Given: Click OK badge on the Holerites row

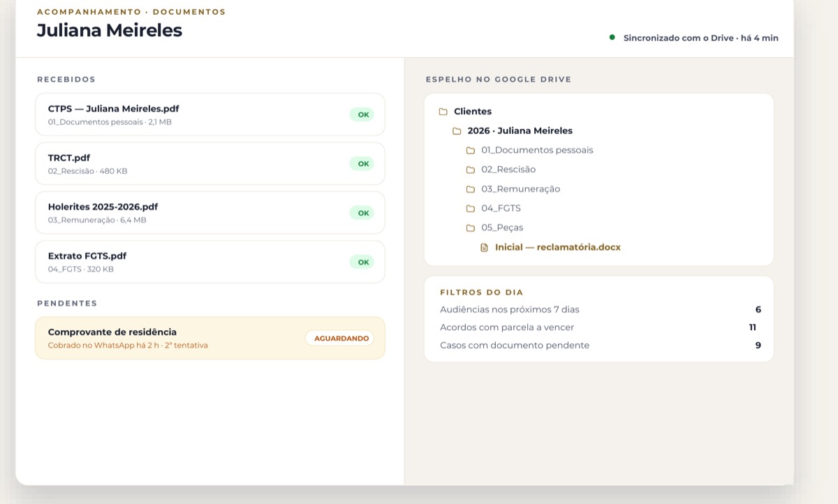Looking at the screenshot, I should [x=362, y=213].
